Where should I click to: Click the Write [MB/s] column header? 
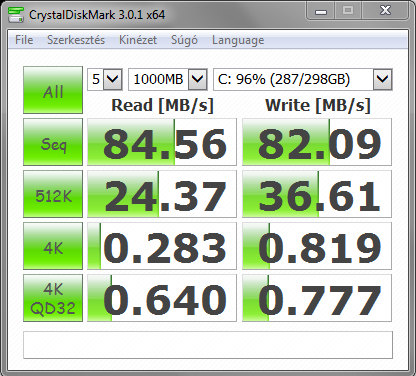point(318,106)
